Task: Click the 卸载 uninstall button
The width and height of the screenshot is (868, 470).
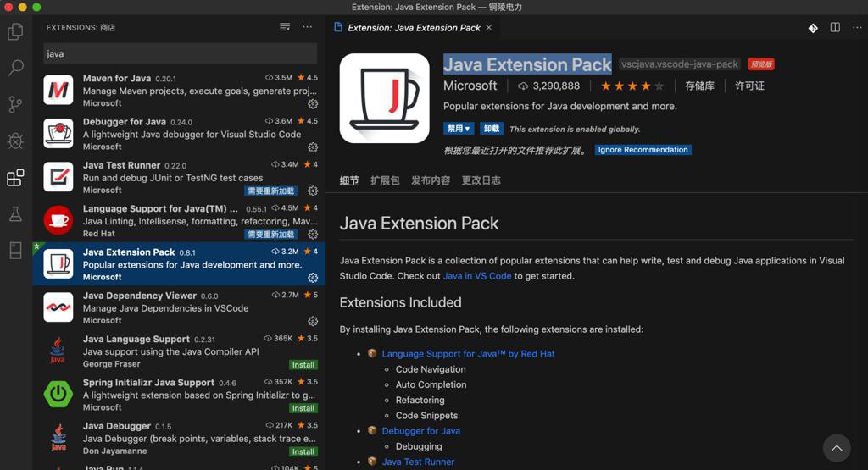Action: [x=491, y=129]
